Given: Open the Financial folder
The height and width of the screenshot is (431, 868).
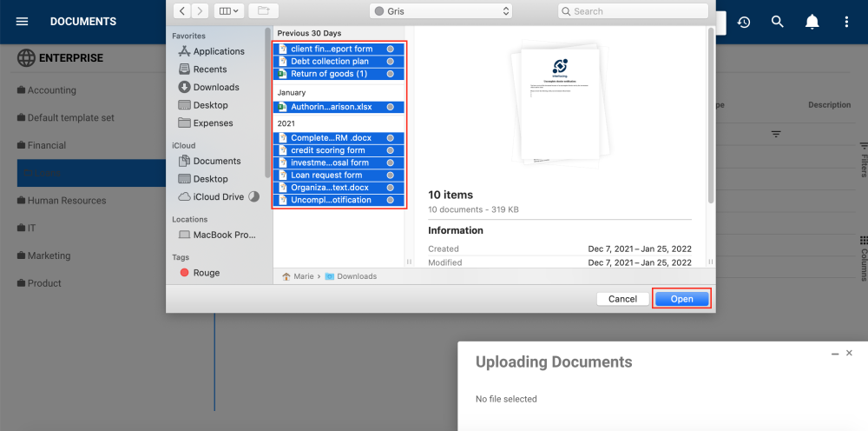Looking at the screenshot, I should tap(42, 145).
